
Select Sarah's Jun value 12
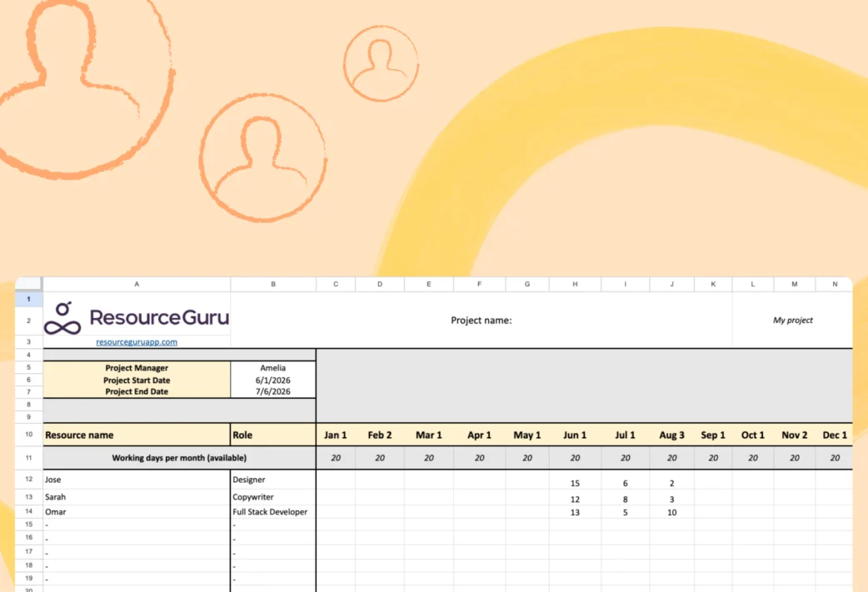[x=575, y=499]
